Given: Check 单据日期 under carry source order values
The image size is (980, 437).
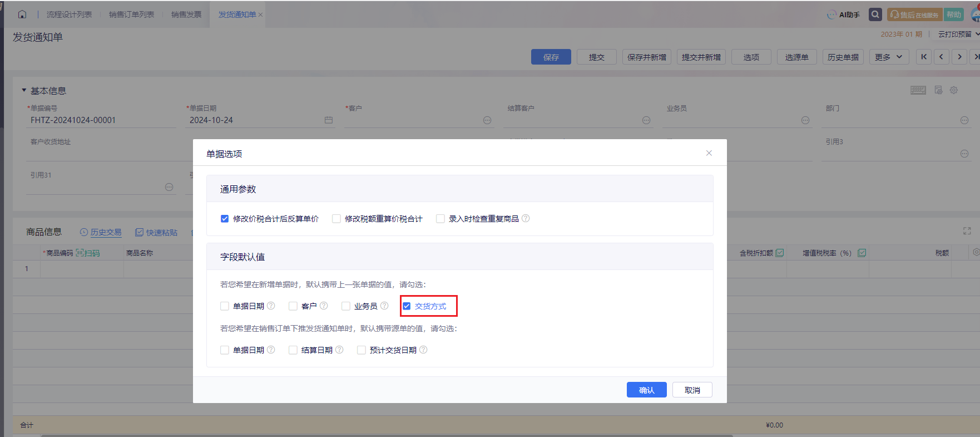Looking at the screenshot, I should (x=225, y=350).
